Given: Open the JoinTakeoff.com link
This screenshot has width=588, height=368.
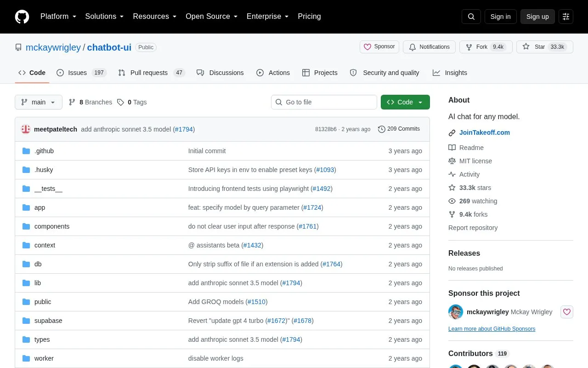Looking at the screenshot, I should (484, 132).
